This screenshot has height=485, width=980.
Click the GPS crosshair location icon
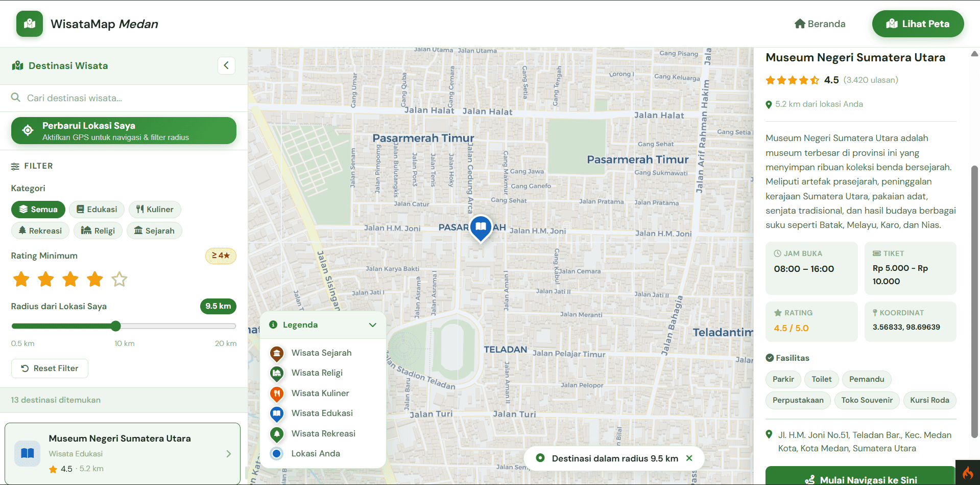click(x=28, y=130)
